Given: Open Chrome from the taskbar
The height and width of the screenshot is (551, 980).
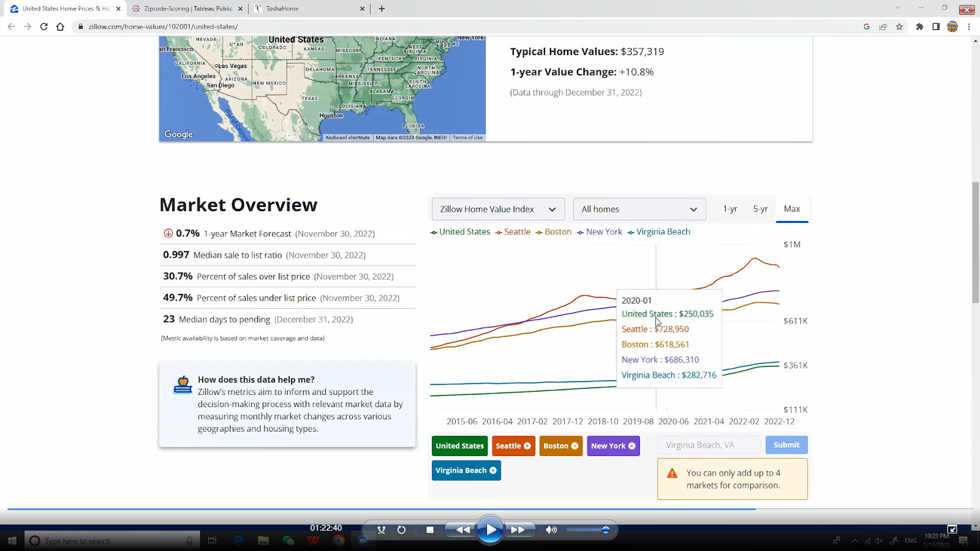Looking at the screenshot, I should 338,541.
